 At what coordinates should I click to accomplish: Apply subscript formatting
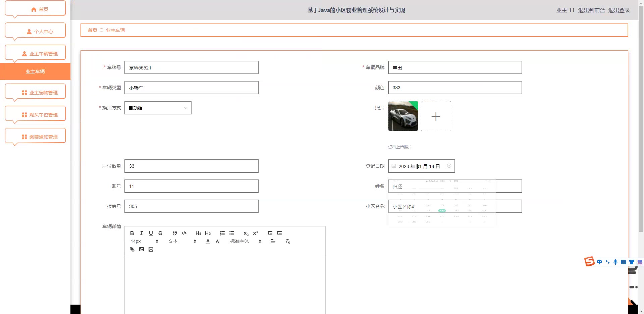[x=246, y=233]
